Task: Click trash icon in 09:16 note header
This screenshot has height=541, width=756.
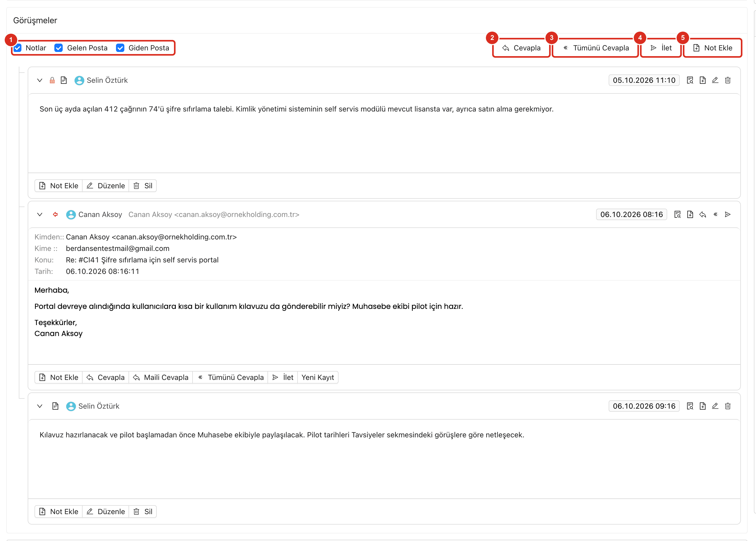Action: 728,406
